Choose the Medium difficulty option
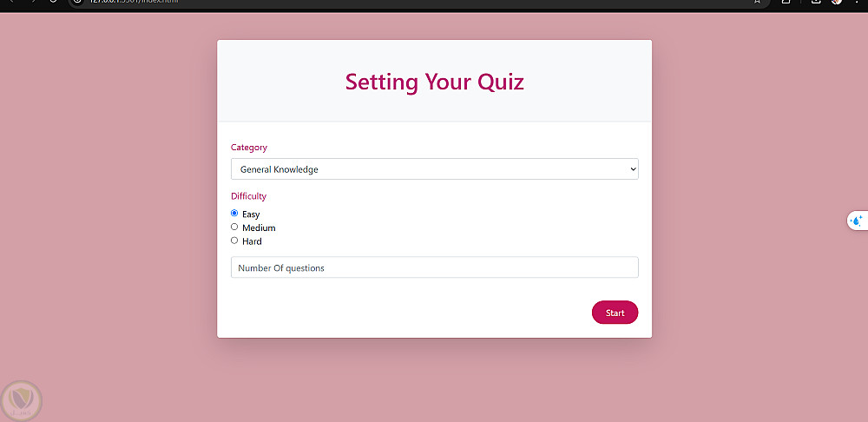The height and width of the screenshot is (422, 868). tap(234, 227)
